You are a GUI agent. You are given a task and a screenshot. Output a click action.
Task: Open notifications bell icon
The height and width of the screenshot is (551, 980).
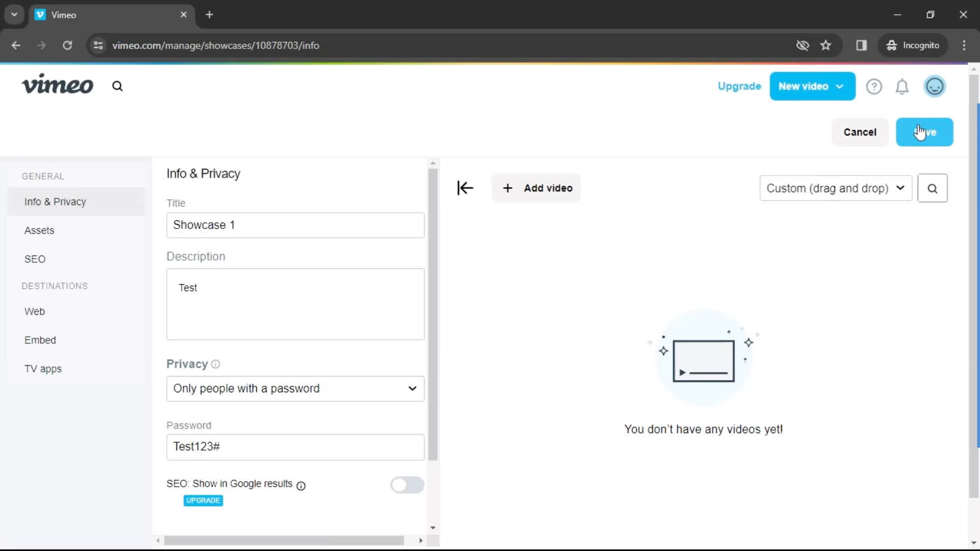pos(902,86)
